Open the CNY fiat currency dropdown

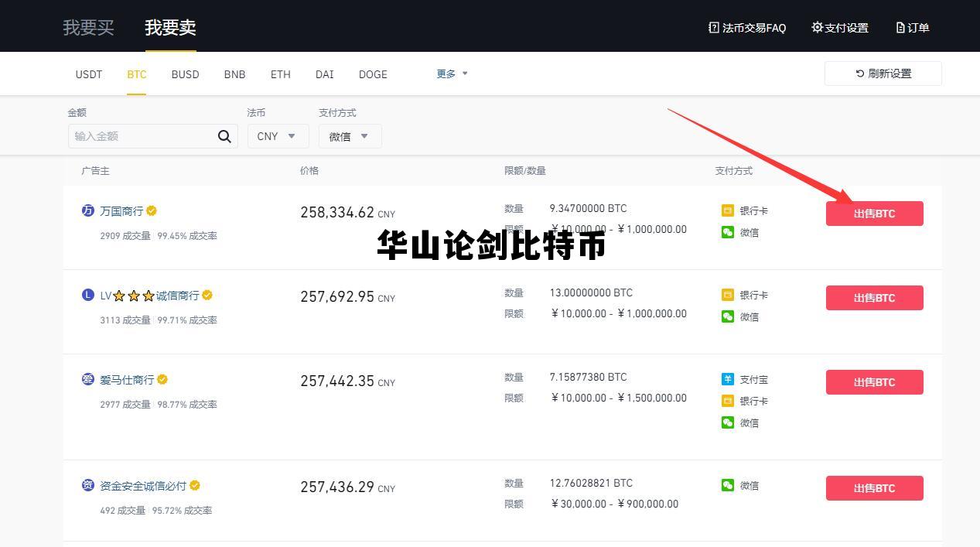pyautogui.click(x=277, y=136)
